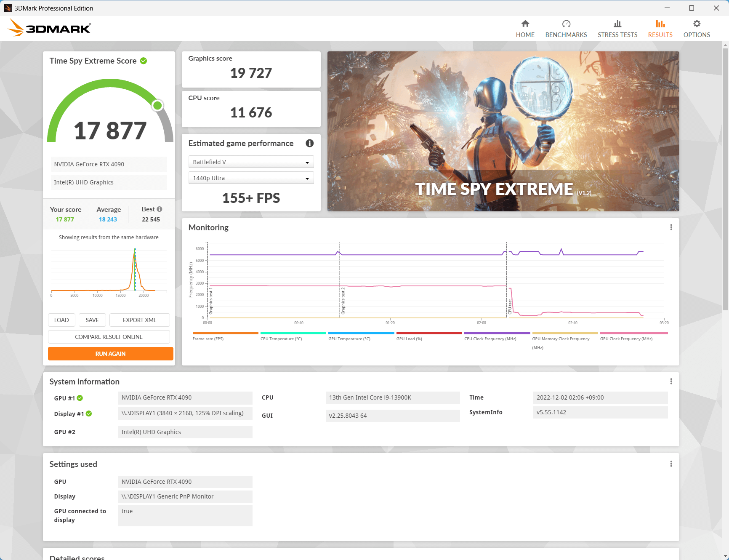Screen dimensions: 729x560
Task: Toggle the GPU Memory Clock Frequency legend series
Action: coord(565,341)
